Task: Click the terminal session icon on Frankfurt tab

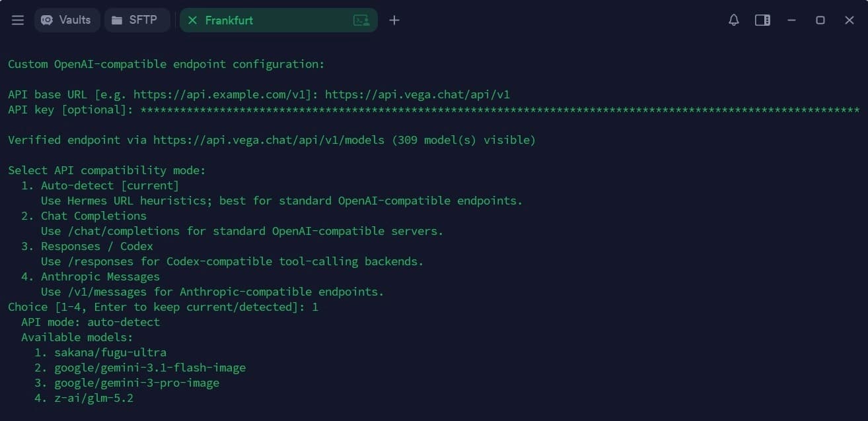Action: pyautogui.click(x=361, y=20)
